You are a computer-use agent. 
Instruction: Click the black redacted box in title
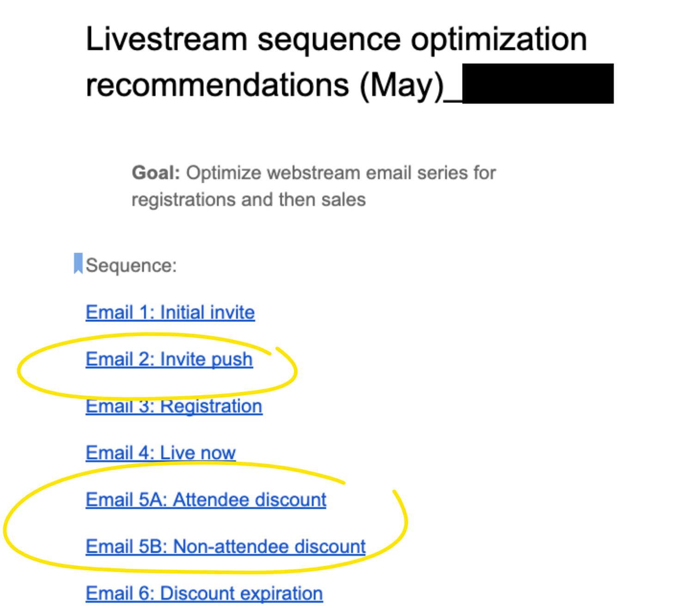(x=538, y=84)
